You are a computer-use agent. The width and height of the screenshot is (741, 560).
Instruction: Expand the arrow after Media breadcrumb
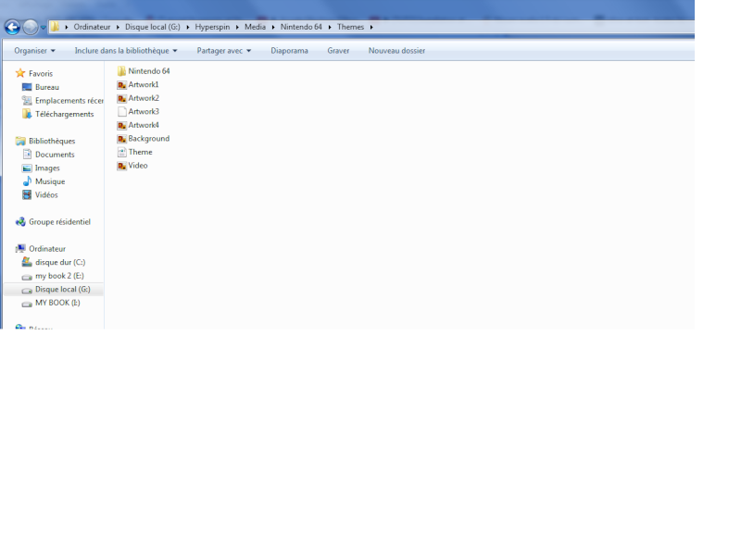pos(273,28)
